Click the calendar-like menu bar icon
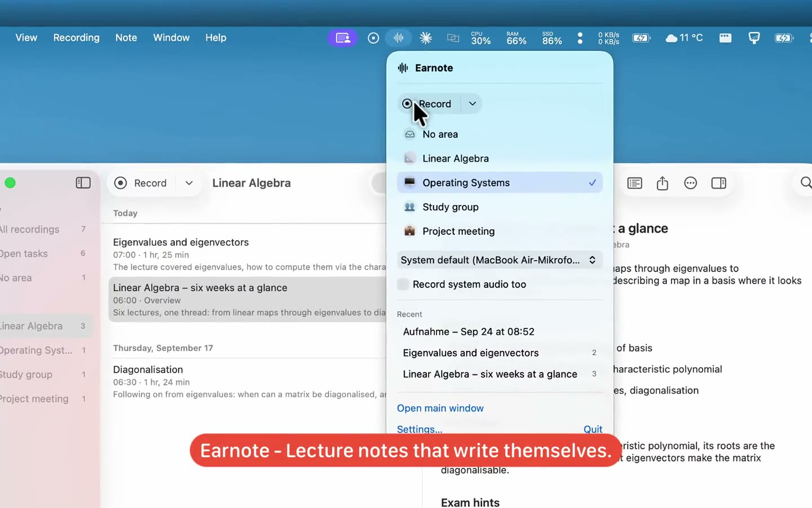The height and width of the screenshot is (508, 812). point(726,38)
